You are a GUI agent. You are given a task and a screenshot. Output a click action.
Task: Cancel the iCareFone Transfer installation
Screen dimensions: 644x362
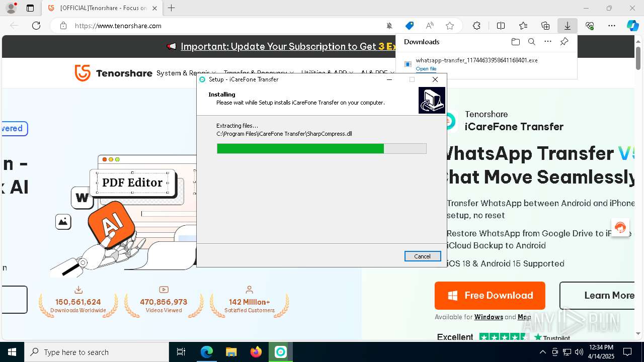coord(422,256)
